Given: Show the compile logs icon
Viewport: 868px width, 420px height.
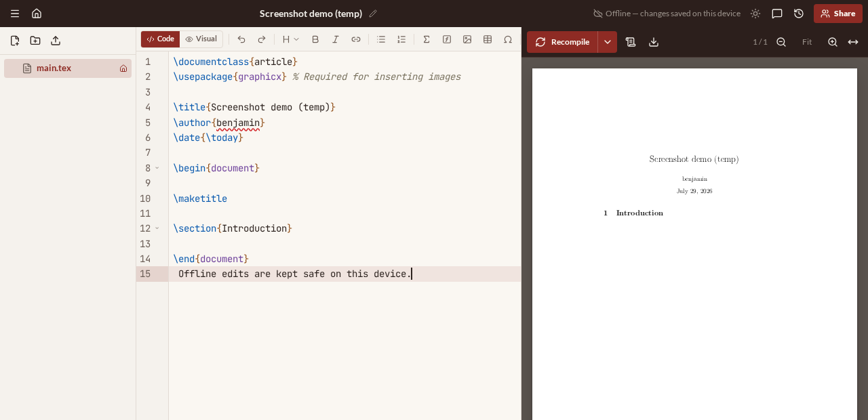Looking at the screenshot, I should point(631,42).
